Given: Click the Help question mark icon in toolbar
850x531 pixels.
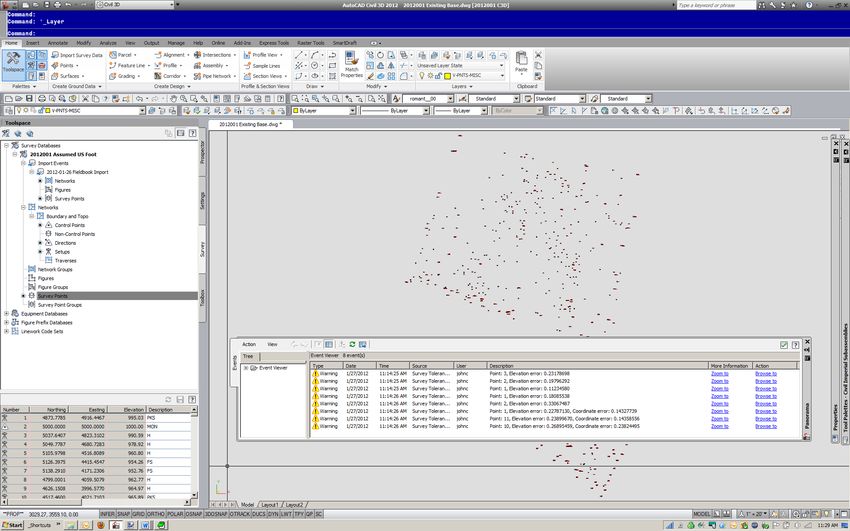Looking at the screenshot, I should pyautogui.click(x=280, y=99).
